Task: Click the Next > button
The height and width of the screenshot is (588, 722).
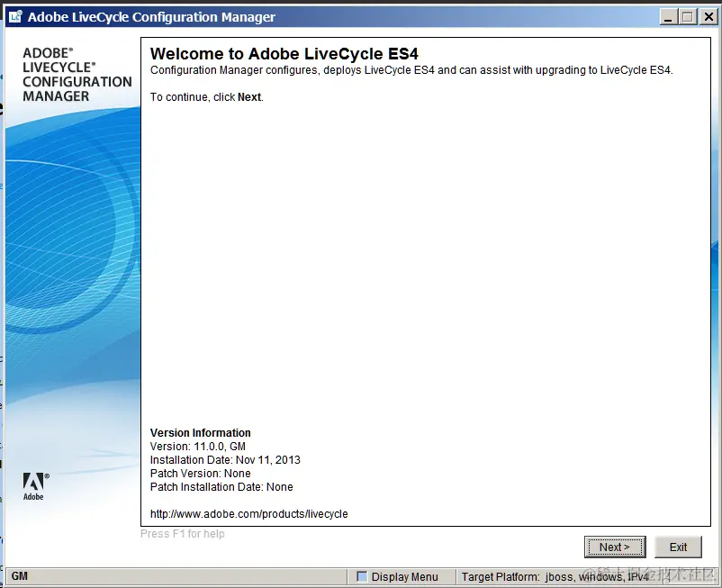Action: [x=615, y=547]
